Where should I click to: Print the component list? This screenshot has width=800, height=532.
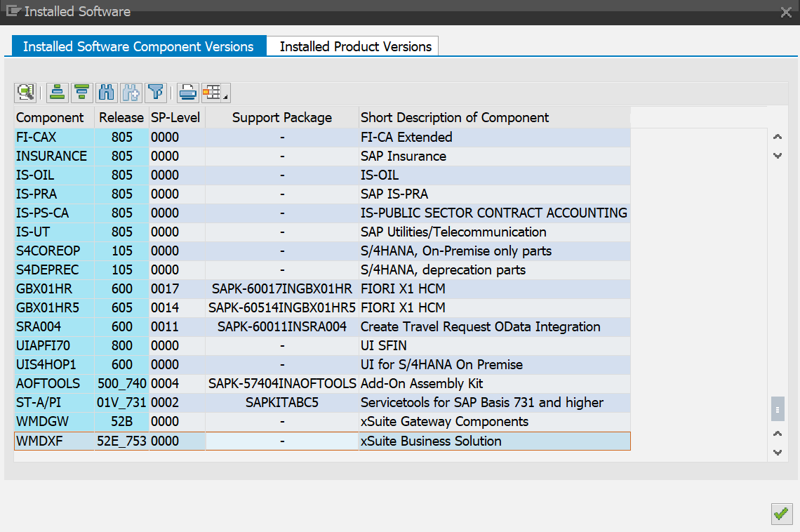click(x=187, y=92)
